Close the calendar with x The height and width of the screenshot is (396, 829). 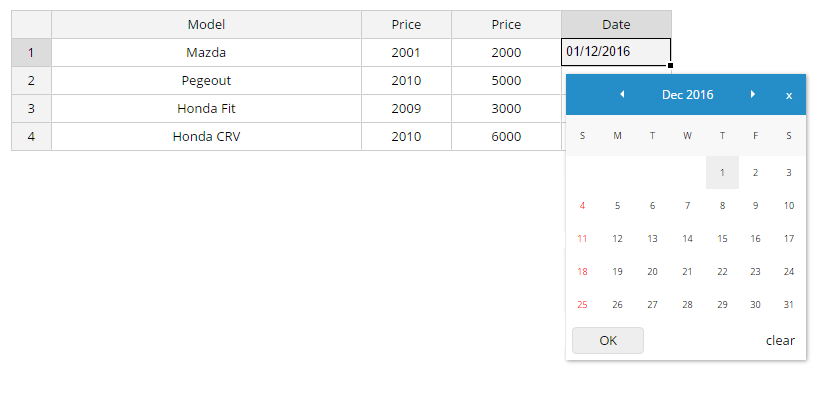(x=789, y=95)
